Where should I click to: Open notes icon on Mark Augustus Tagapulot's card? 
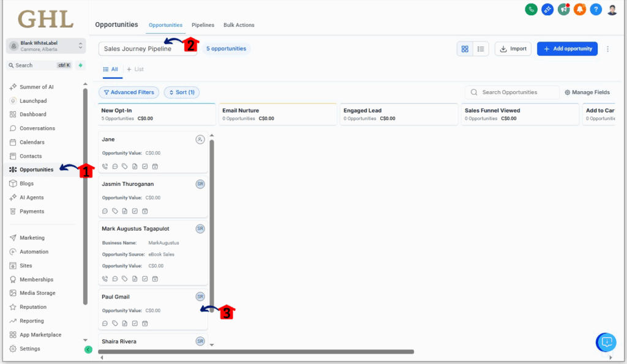135,279
